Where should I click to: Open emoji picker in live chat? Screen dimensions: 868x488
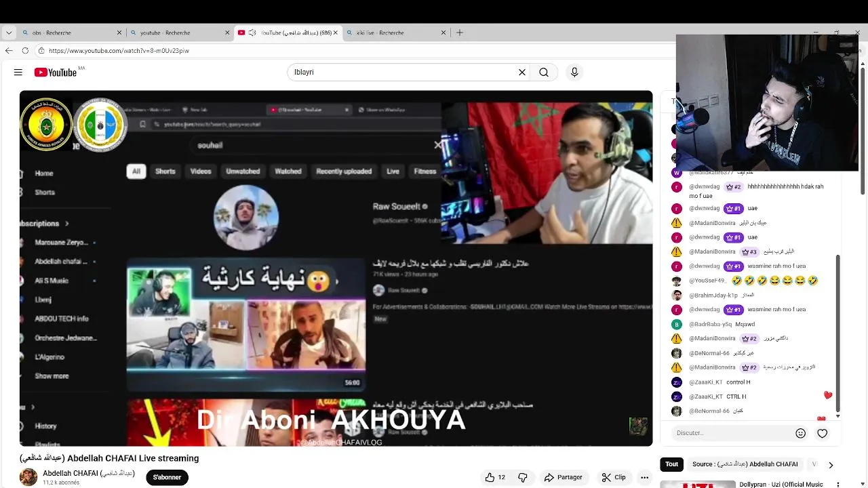point(800,433)
